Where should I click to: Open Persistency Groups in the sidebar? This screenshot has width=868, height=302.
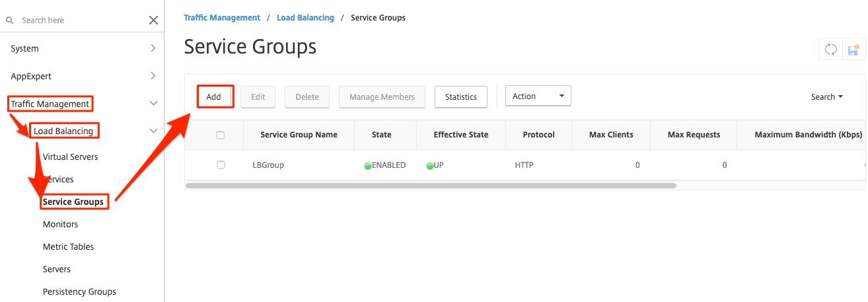(79, 291)
